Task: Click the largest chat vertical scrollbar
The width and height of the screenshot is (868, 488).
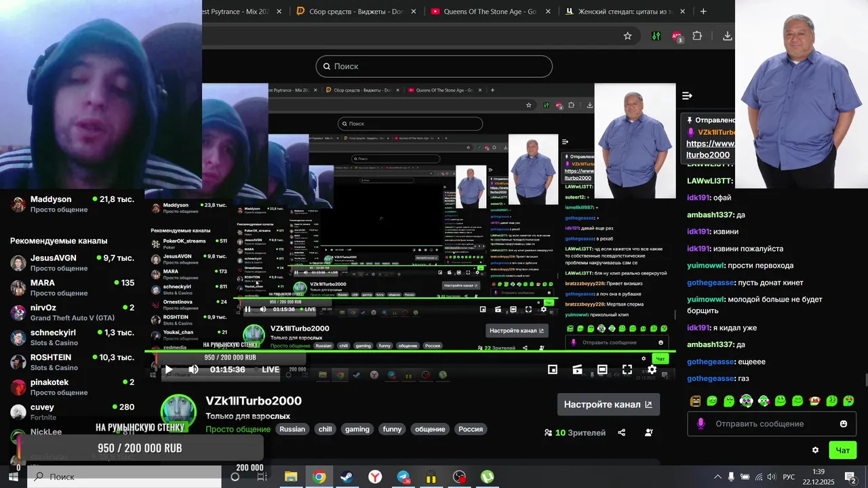Action: pos(865,380)
